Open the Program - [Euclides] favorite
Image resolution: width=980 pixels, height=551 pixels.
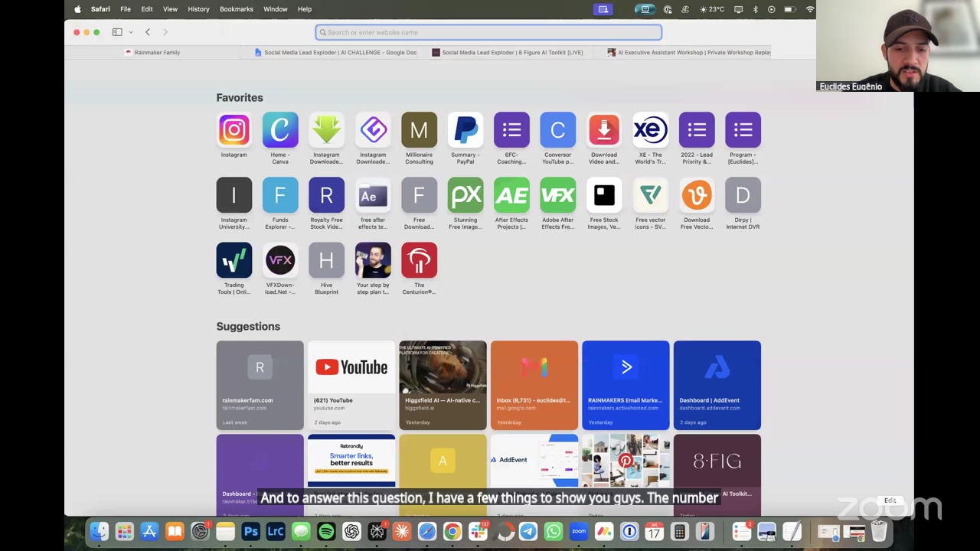[x=743, y=130]
